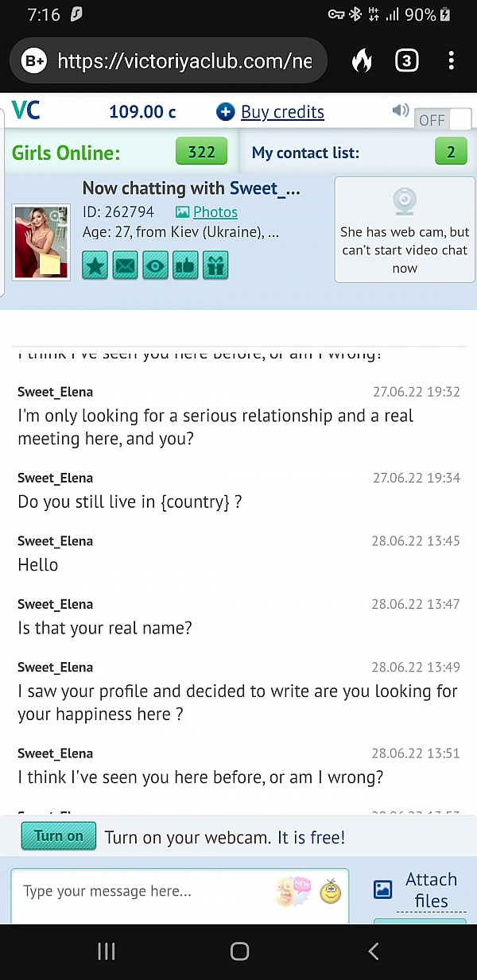Click the thumbs-up like icon
The image size is (477, 980).
click(185, 265)
